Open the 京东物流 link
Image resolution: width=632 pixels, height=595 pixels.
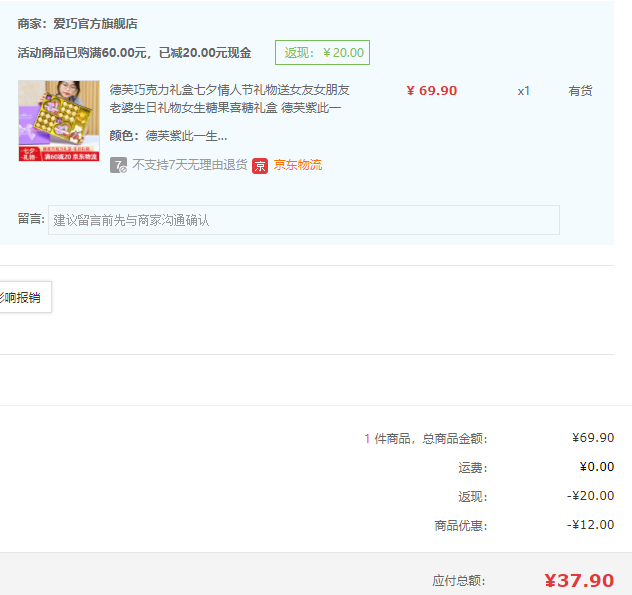[x=298, y=165]
